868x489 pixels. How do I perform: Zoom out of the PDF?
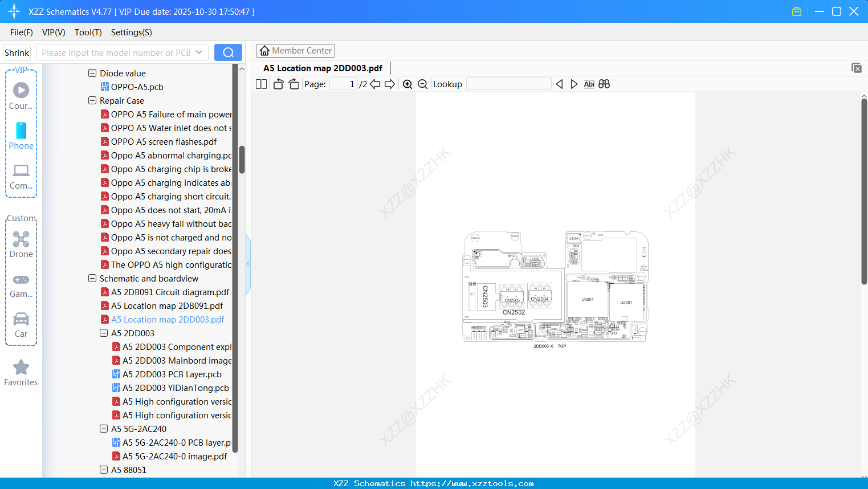click(x=422, y=84)
